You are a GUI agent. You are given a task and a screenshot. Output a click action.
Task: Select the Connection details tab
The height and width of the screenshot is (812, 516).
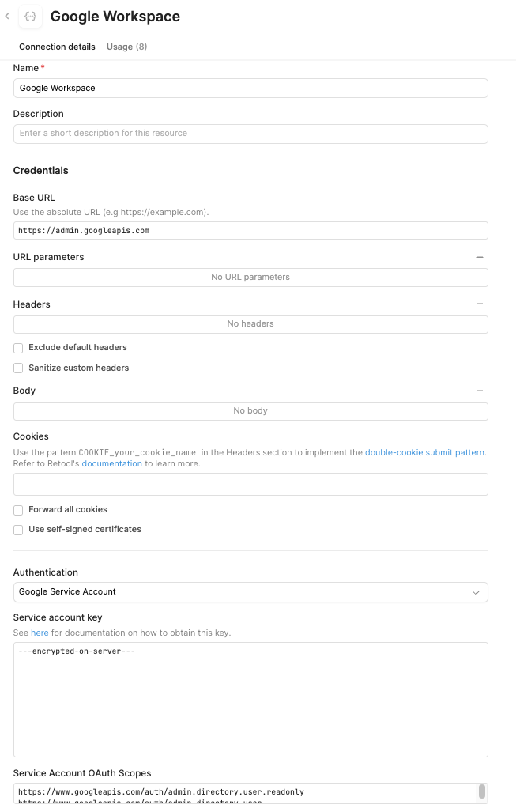(x=57, y=47)
